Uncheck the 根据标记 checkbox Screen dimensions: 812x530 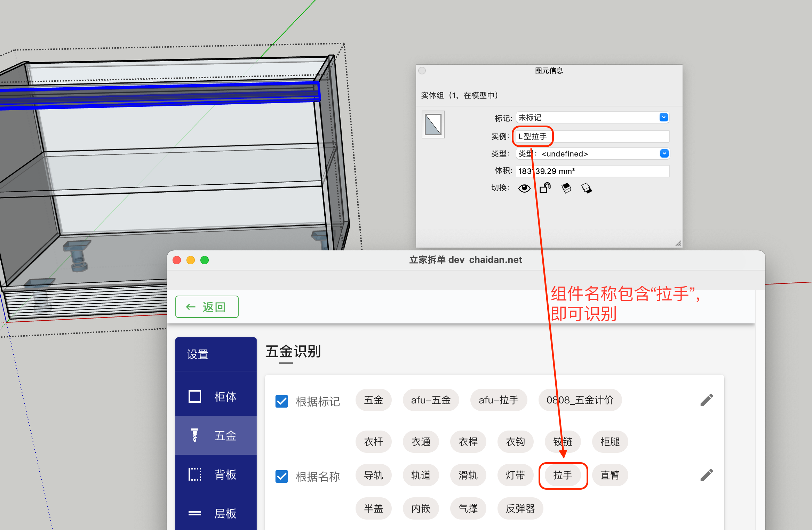pyautogui.click(x=281, y=401)
